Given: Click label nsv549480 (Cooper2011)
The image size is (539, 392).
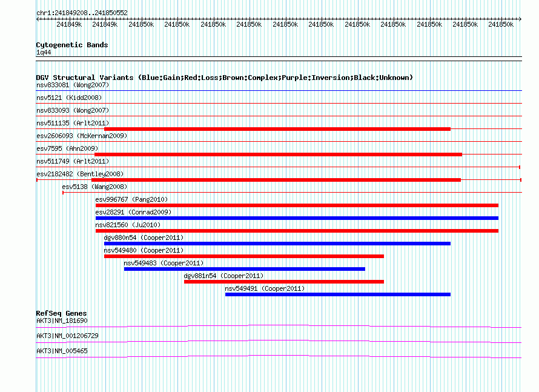Looking at the screenshot, I should click(144, 250).
